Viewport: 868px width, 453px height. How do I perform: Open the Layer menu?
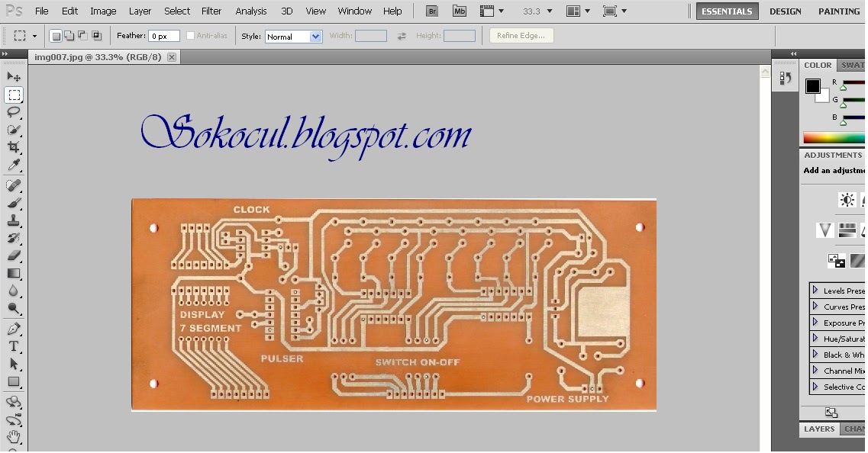140,11
